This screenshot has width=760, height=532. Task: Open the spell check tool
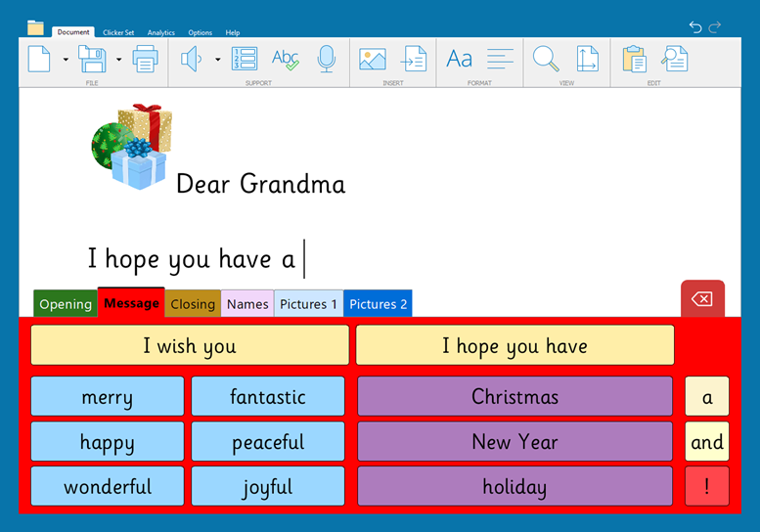(285, 60)
